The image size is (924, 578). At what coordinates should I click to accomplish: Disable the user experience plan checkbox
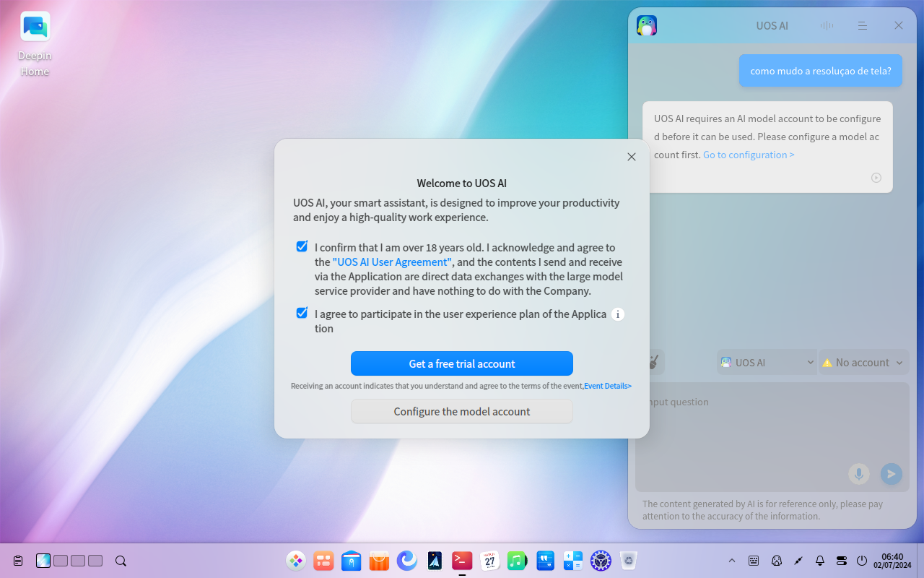pyautogui.click(x=302, y=312)
